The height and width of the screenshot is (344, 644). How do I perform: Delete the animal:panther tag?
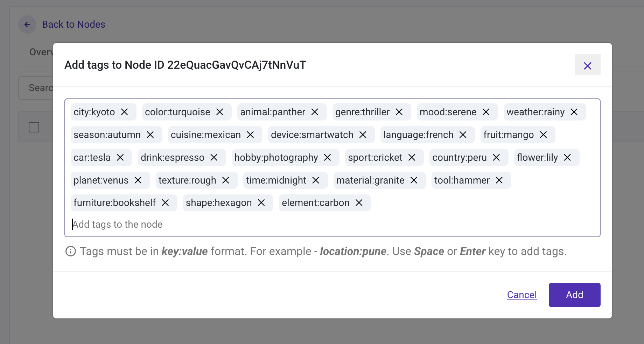point(315,112)
